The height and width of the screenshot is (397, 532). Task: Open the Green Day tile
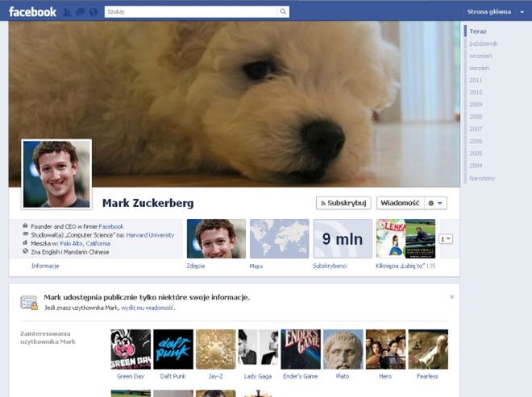click(x=131, y=349)
